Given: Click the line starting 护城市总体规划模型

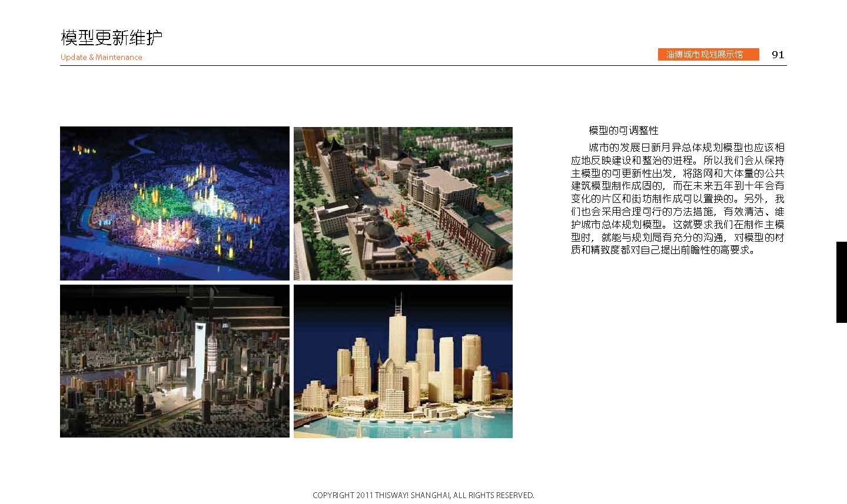Looking at the screenshot, I should click(x=677, y=225).
